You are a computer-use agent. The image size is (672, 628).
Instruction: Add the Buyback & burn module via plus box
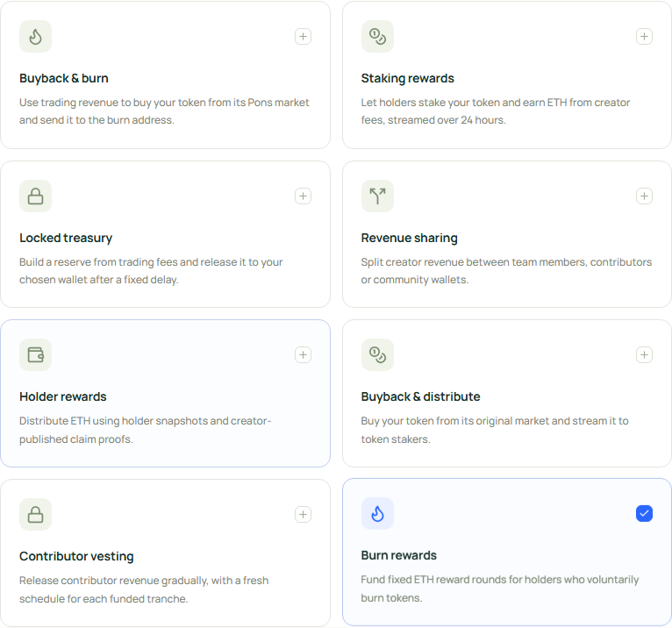pos(303,37)
